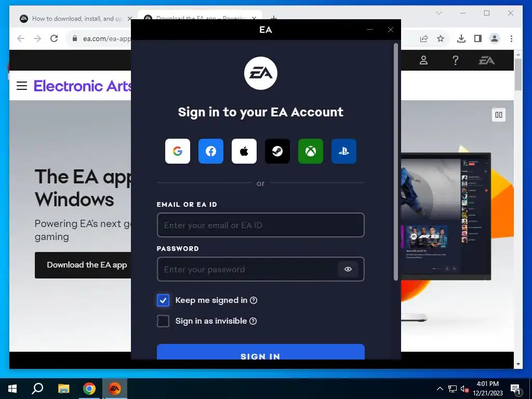Open Chrome tab search dropdown
532x399 pixels.
438,13
